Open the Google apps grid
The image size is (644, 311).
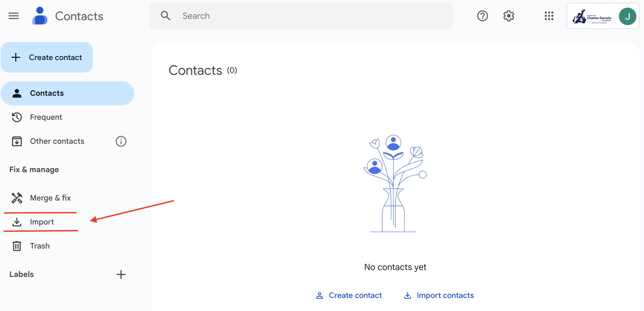pos(549,16)
